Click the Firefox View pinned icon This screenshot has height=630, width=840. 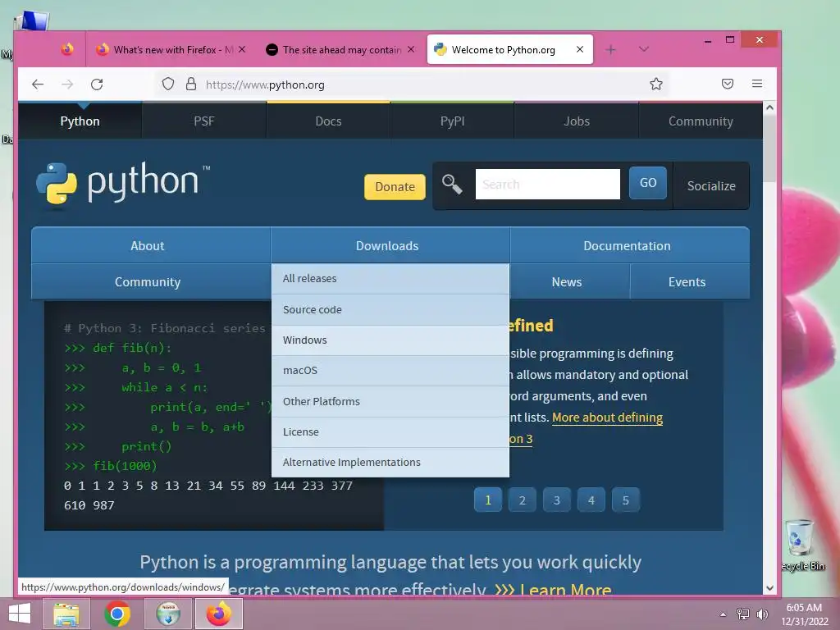point(67,49)
